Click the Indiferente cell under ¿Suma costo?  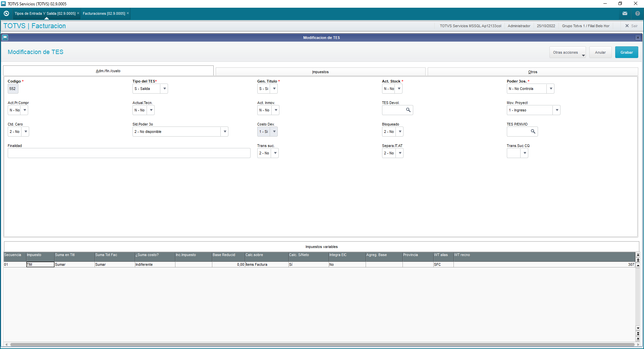pyautogui.click(x=155, y=264)
